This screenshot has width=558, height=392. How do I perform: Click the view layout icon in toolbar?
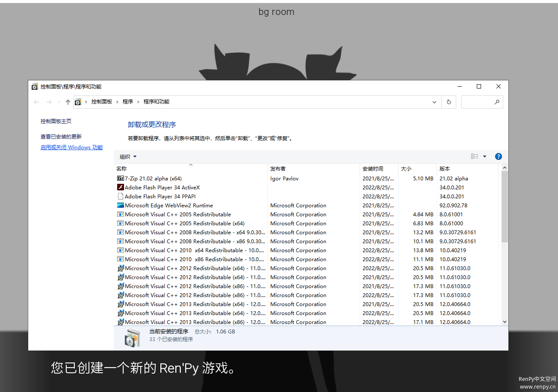475,156
